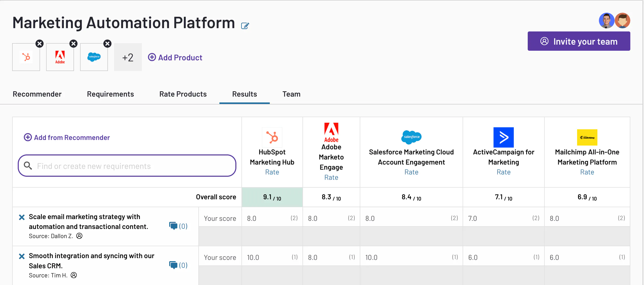Viewport: 644px width, 285px height.
Task: Remove Salesforce product with its X badge
Action: pos(107,44)
